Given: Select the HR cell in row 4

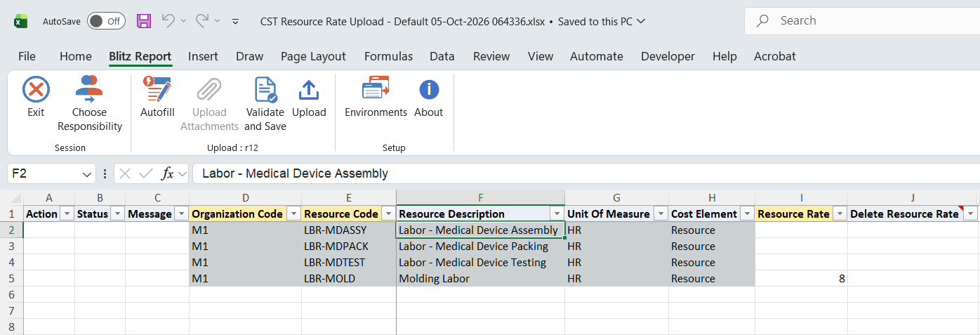Looking at the screenshot, I should pyautogui.click(x=617, y=263).
